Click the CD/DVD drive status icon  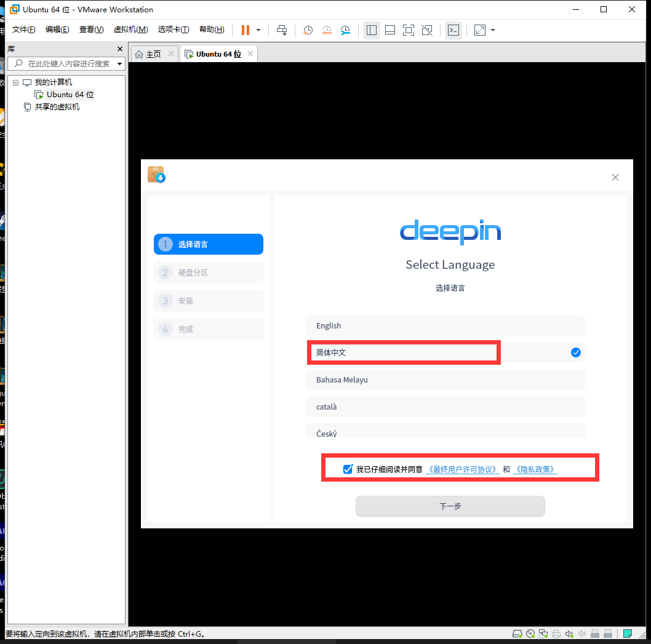coord(530,634)
